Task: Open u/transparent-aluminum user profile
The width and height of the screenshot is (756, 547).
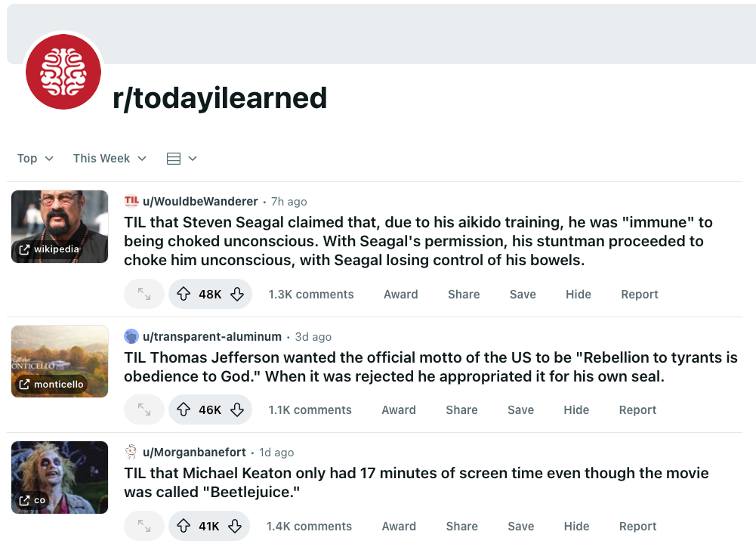Action: click(211, 337)
